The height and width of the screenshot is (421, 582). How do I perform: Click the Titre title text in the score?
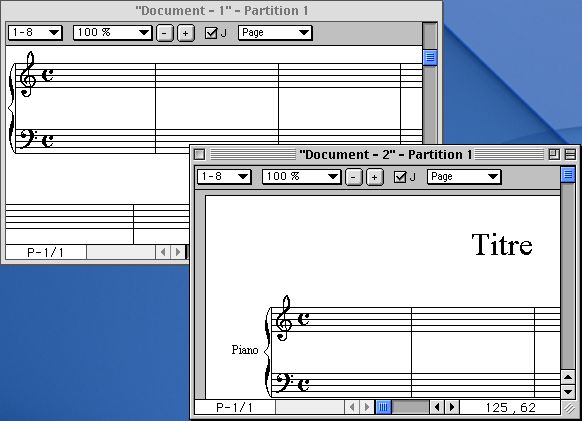(x=502, y=245)
